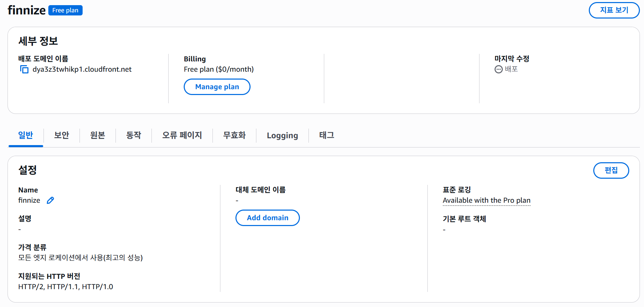644x307 pixels.
Task: Open the 원본 tab
Action: (97, 135)
